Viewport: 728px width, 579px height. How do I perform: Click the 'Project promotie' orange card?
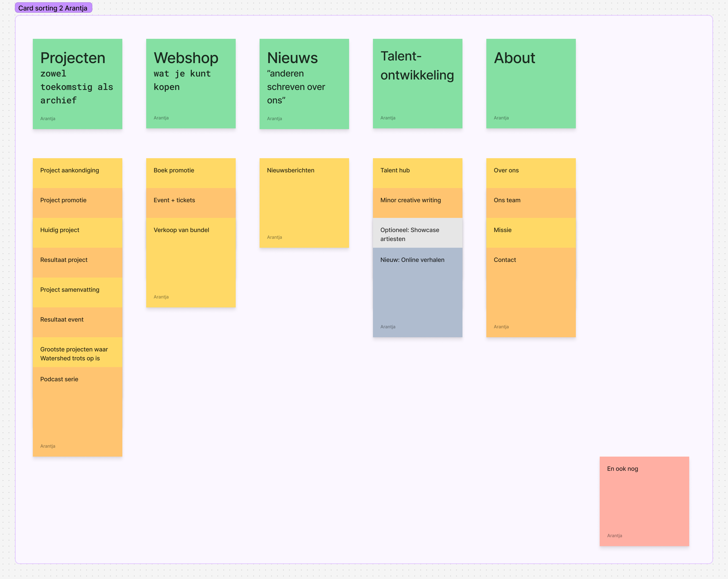pyautogui.click(x=77, y=203)
